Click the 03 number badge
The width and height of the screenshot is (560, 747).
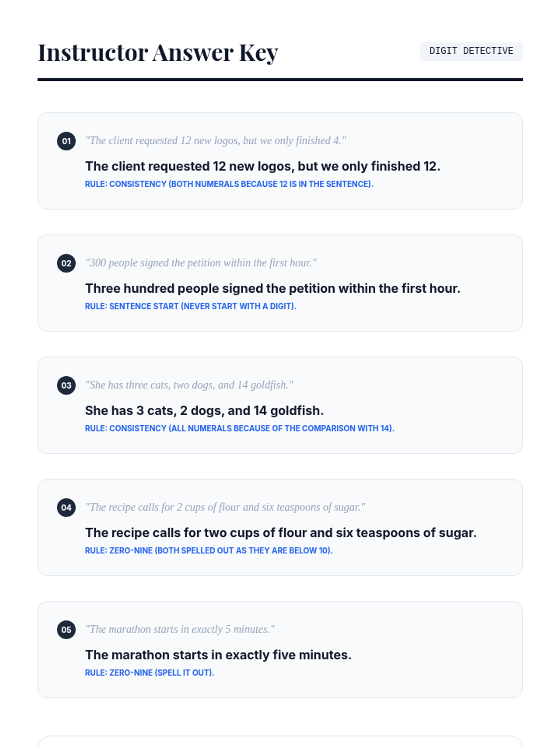click(x=66, y=385)
